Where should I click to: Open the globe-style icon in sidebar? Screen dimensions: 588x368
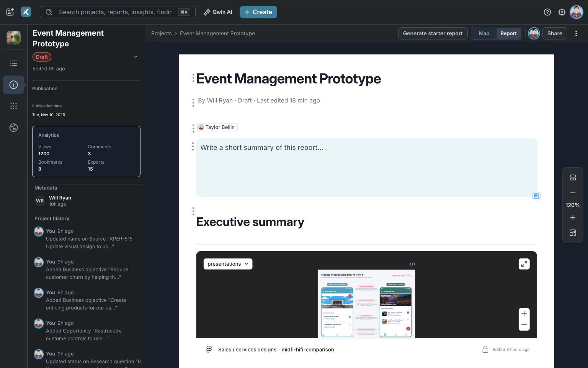[x=13, y=128]
